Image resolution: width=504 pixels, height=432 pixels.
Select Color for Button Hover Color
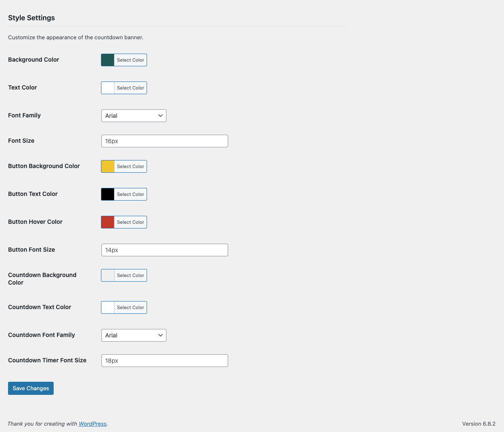tap(130, 222)
